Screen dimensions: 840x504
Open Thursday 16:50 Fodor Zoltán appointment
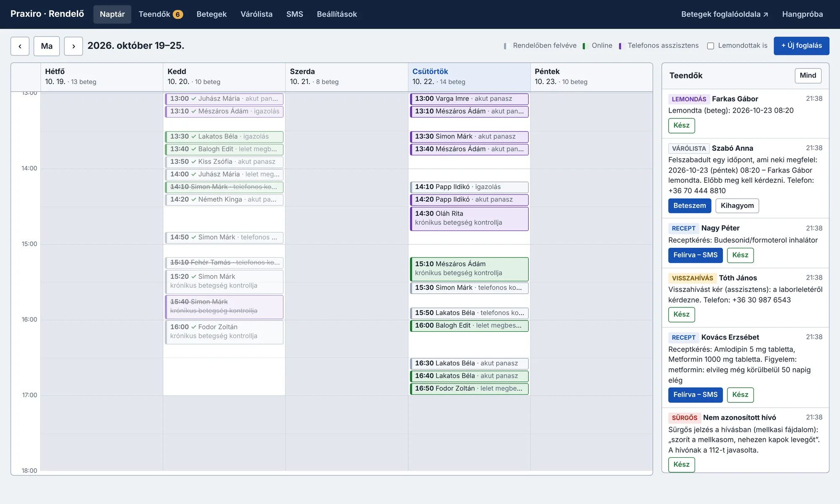[469, 389]
